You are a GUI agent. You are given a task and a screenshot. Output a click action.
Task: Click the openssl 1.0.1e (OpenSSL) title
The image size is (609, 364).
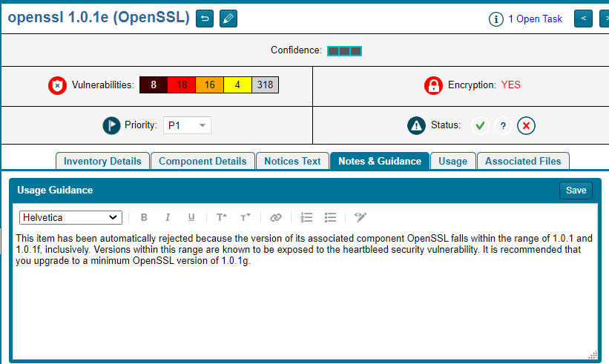click(x=99, y=18)
